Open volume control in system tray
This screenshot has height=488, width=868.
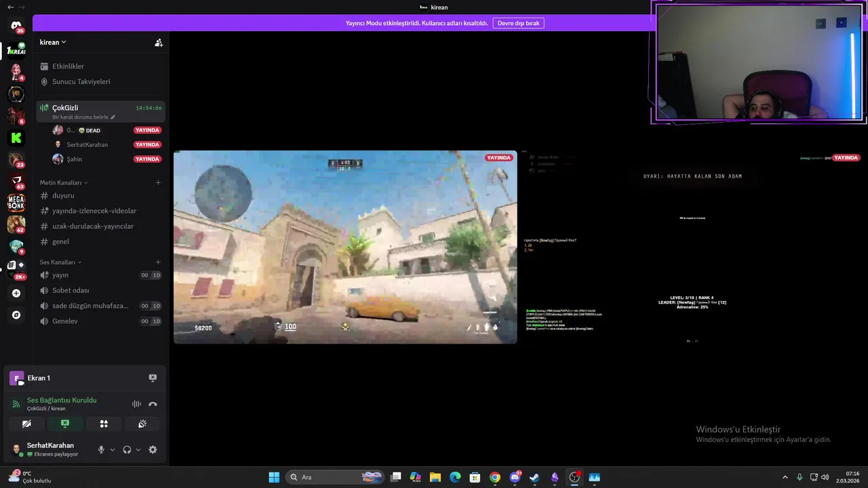(825, 477)
